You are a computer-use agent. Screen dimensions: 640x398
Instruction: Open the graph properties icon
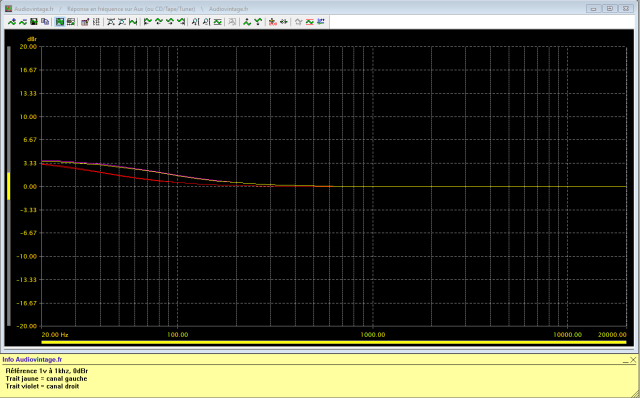tap(85, 22)
